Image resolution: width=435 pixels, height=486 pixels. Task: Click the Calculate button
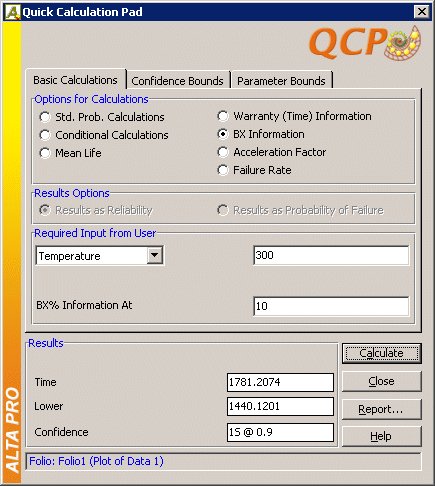[382, 353]
